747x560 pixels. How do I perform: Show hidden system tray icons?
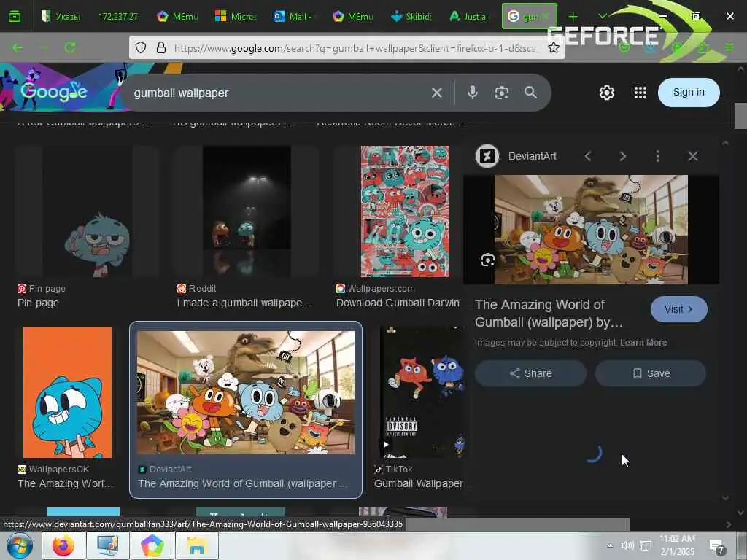(x=610, y=545)
